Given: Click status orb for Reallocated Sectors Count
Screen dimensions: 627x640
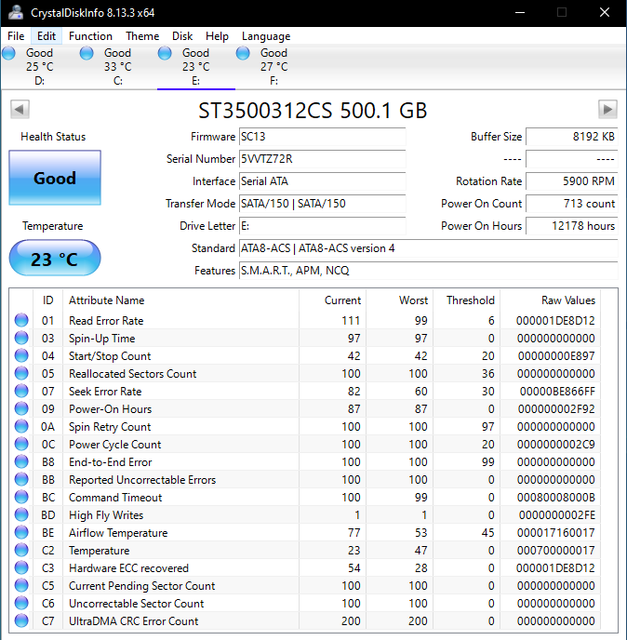Looking at the screenshot, I should tap(21, 373).
